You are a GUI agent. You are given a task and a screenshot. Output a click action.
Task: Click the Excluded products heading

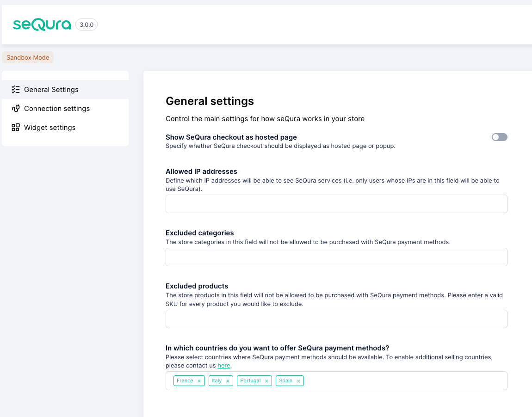(x=197, y=286)
